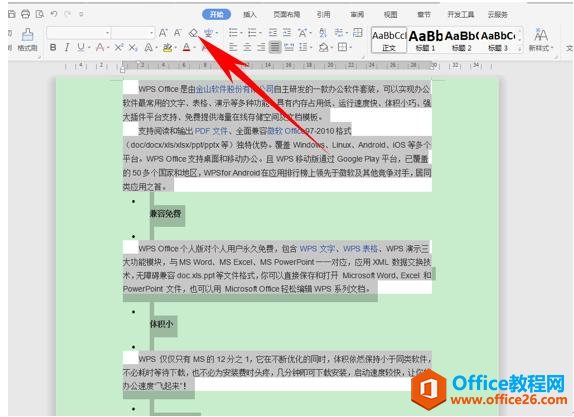The width and height of the screenshot is (574, 417).
Task: Switch to the 开发工具 tab
Action: (x=461, y=14)
